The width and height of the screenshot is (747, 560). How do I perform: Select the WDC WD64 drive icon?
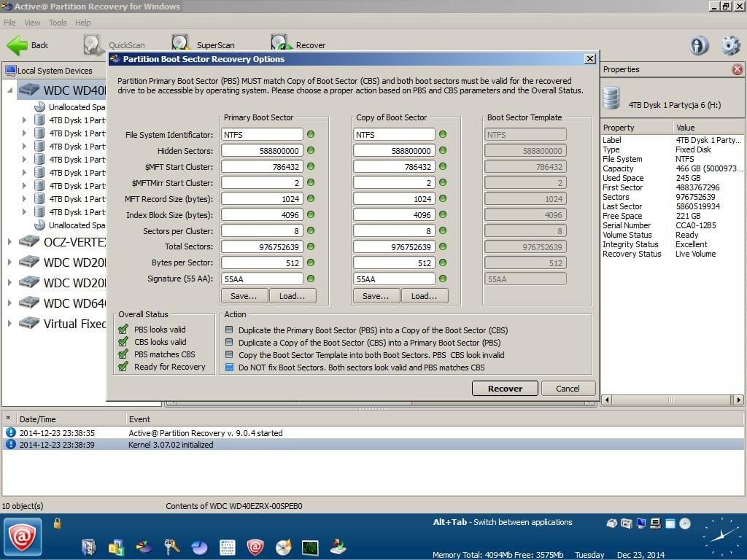click(29, 303)
